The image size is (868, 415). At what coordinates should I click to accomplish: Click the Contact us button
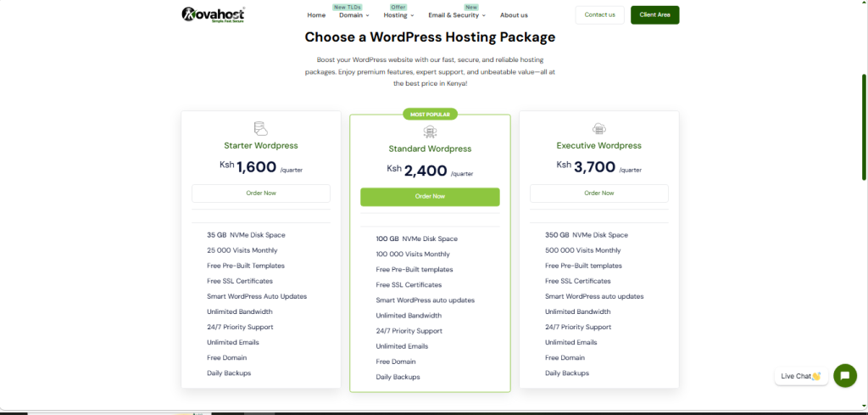tap(599, 15)
